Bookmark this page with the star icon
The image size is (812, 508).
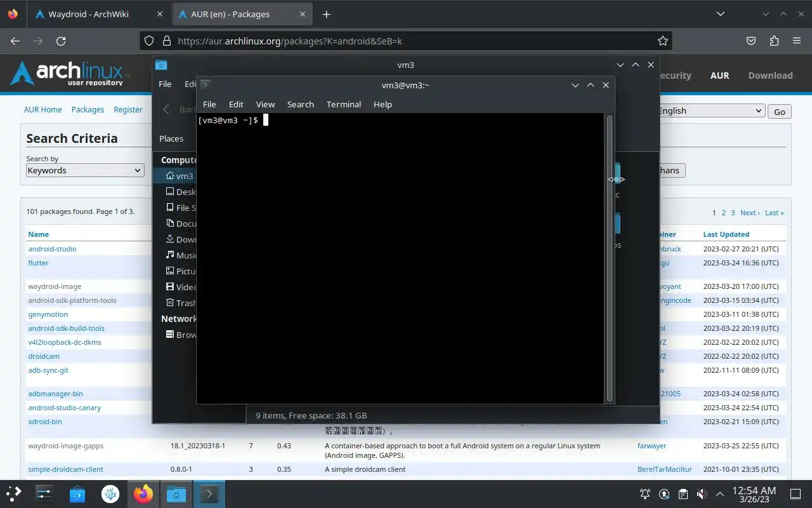click(x=663, y=41)
